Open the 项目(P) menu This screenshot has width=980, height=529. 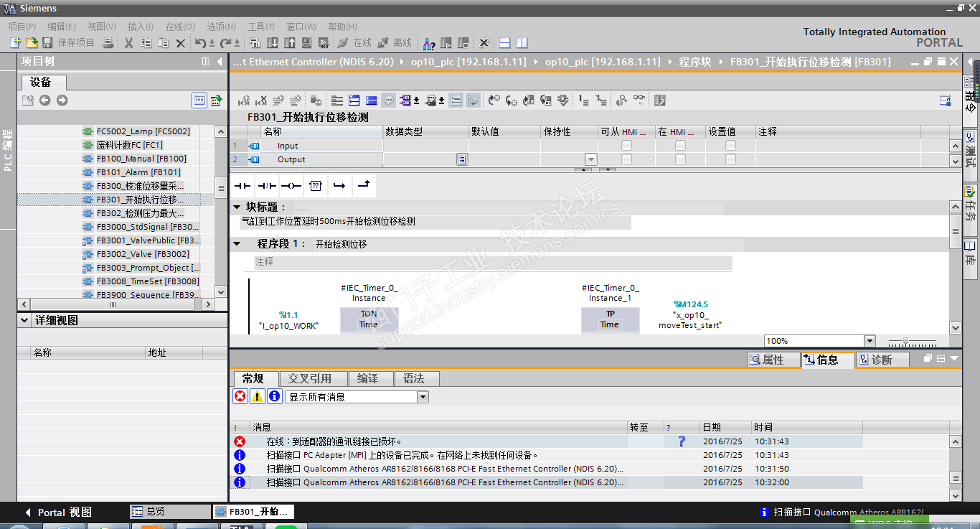click(22, 27)
